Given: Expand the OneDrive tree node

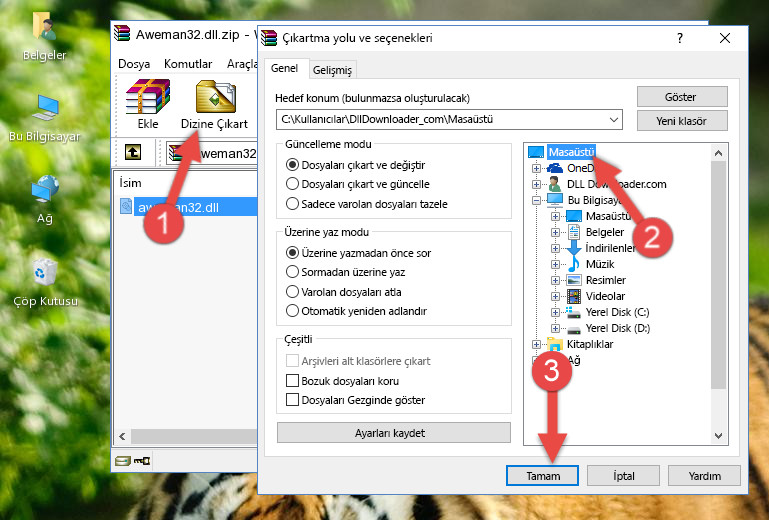Looking at the screenshot, I should (536, 168).
